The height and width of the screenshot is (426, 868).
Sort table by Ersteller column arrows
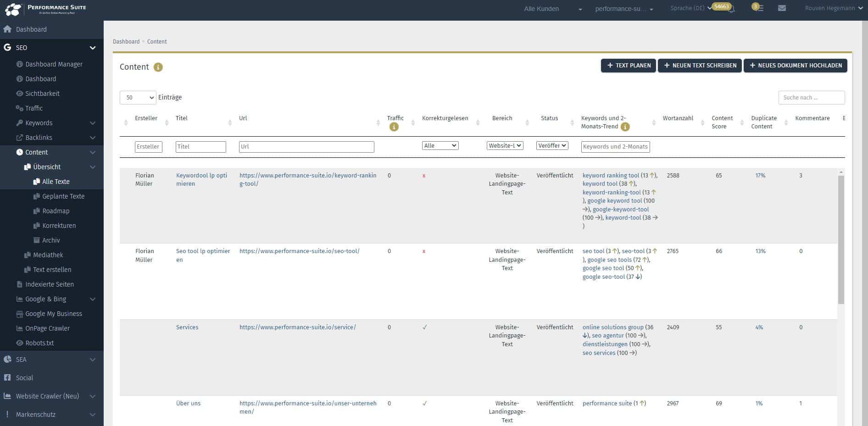coord(167,122)
